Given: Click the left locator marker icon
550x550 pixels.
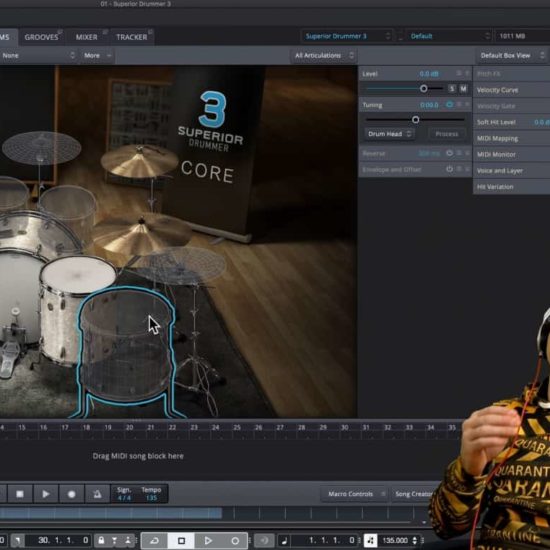Looking at the screenshot, I should (17, 540).
